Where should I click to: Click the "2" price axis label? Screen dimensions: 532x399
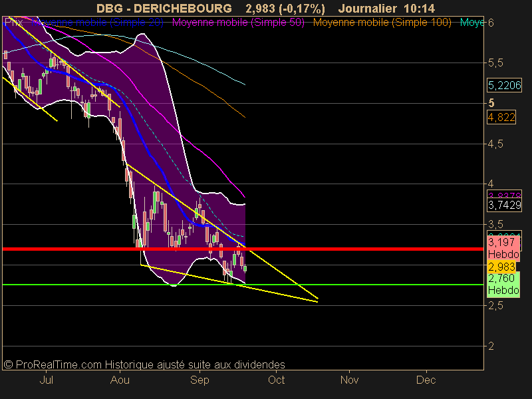click(x=491, y=346)
